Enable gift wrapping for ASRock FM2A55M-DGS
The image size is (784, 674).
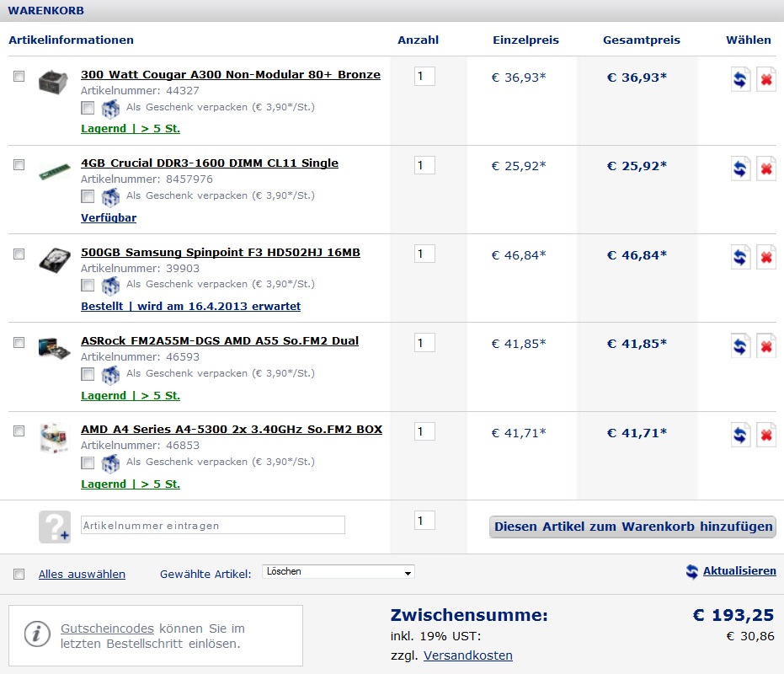88,374
